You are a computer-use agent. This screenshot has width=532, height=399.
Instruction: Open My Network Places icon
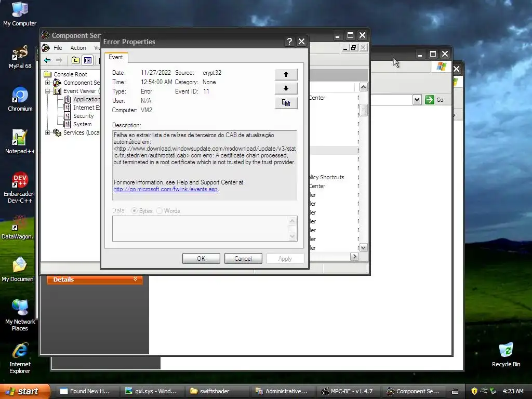[x=20, y=315]
